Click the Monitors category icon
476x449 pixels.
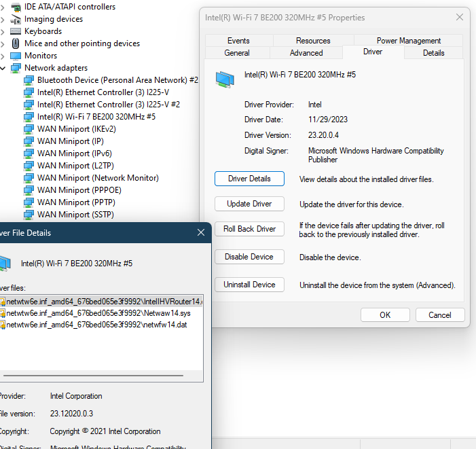tap(16, 56)
